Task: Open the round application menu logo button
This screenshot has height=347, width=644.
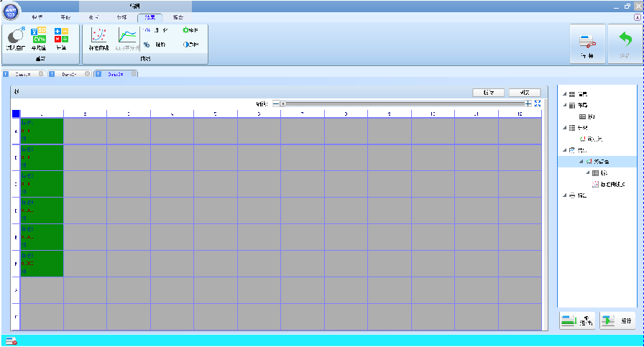Action: (x=11, y=11)
